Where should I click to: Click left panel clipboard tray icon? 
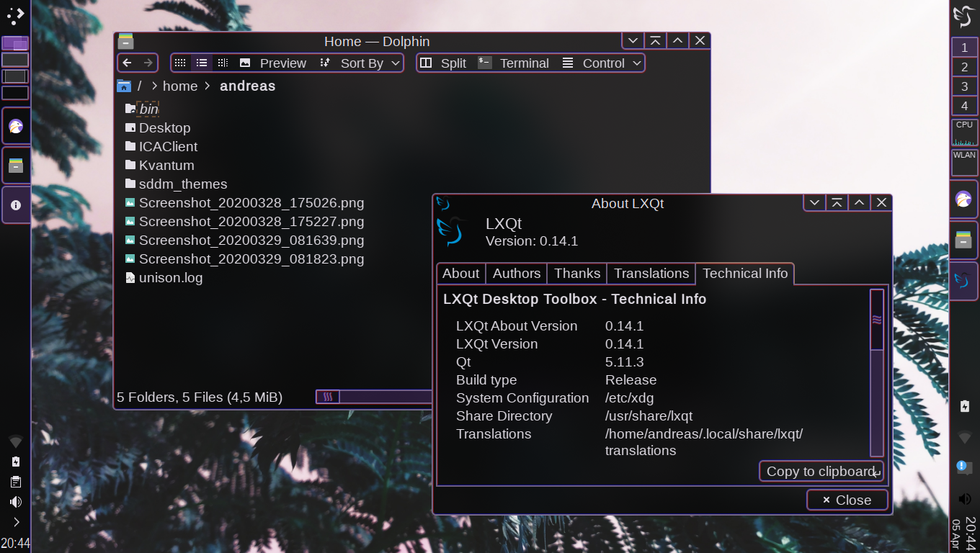[16, 482]
